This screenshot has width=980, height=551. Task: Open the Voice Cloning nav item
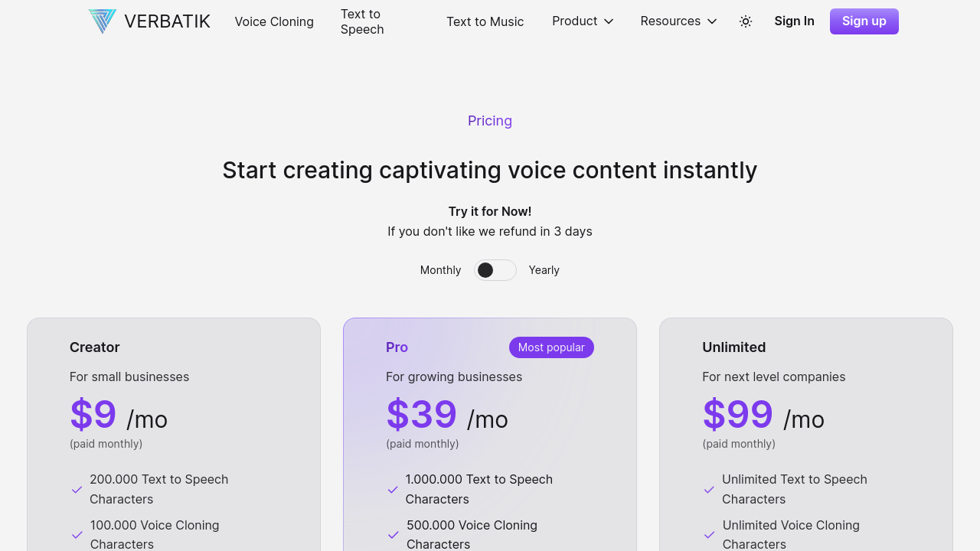[274, 21]
